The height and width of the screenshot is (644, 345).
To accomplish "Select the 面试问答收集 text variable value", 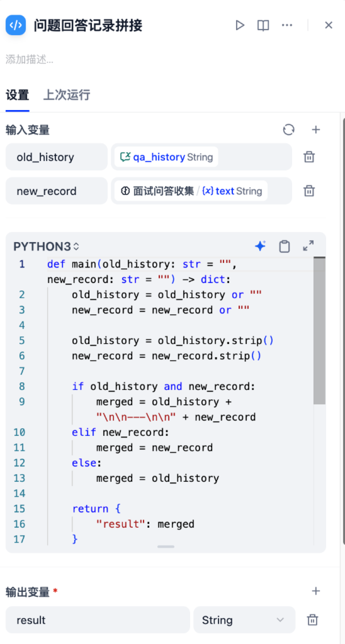I will point(191,191).
